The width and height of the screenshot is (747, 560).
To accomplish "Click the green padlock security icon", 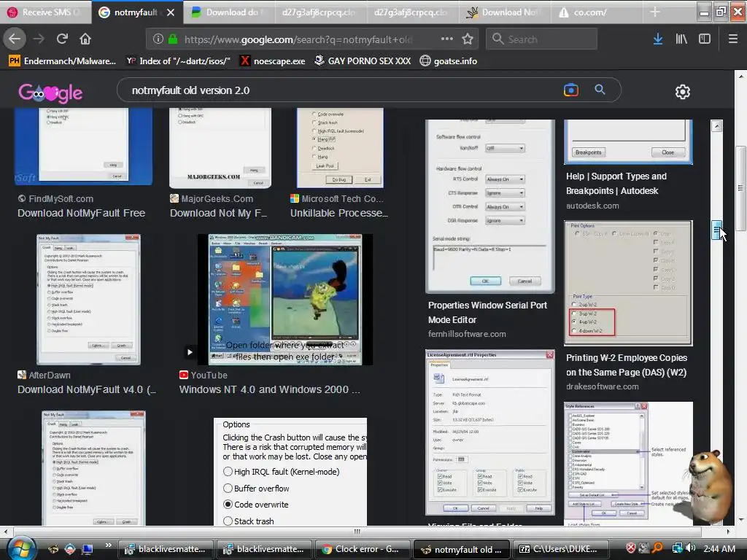I will point(173,39).
